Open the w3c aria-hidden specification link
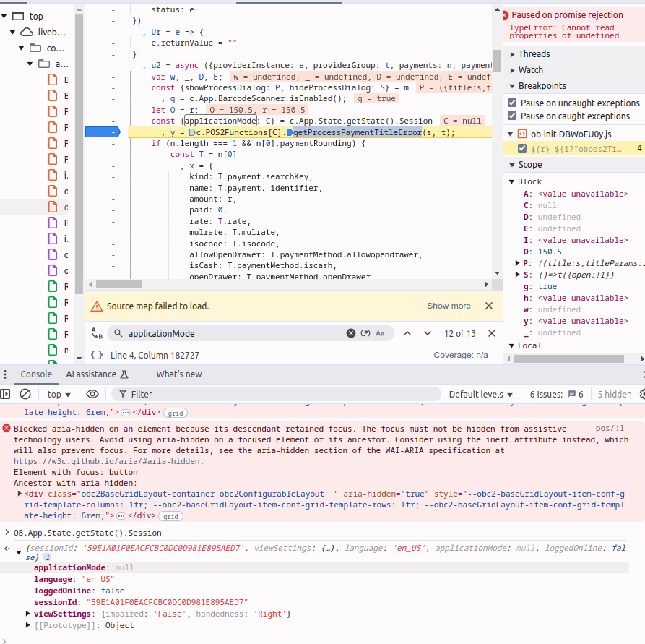This screenshot has width=645, height=644. pyautogui.click(x=107, y=461)
